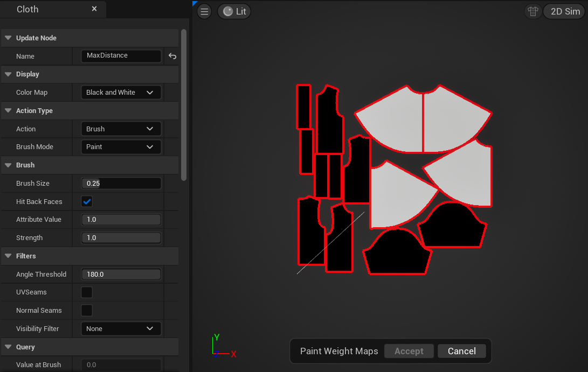Enable the UVSeams checkbox
The image size is (588, 372).
click(86, 292)
